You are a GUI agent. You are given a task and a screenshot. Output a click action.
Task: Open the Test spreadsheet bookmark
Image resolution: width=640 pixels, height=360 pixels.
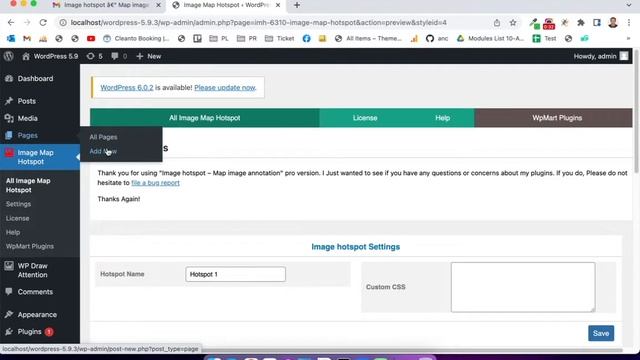(x=544, y=38)
